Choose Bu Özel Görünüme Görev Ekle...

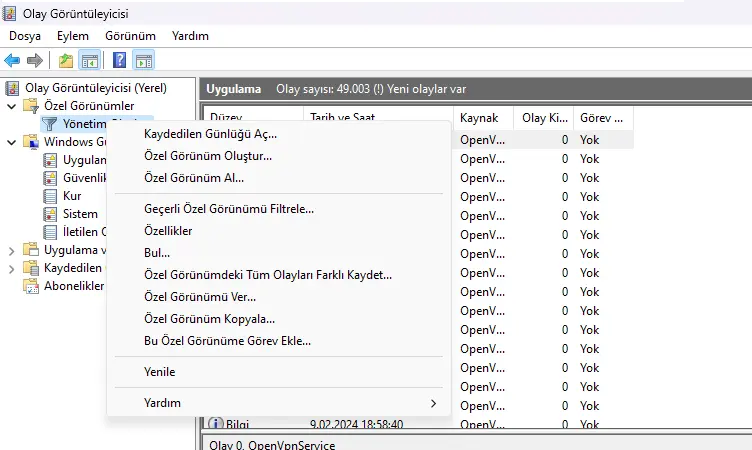point(279,341)
